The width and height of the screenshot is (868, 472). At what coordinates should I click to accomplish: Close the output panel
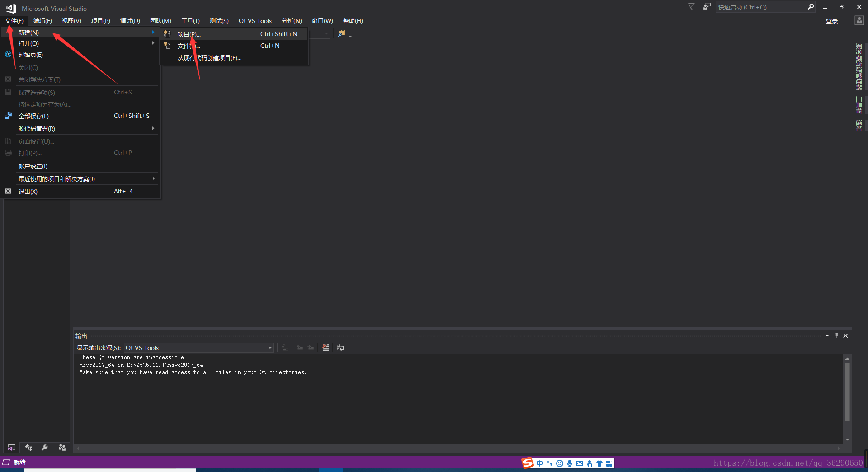(x=845, y=336)
